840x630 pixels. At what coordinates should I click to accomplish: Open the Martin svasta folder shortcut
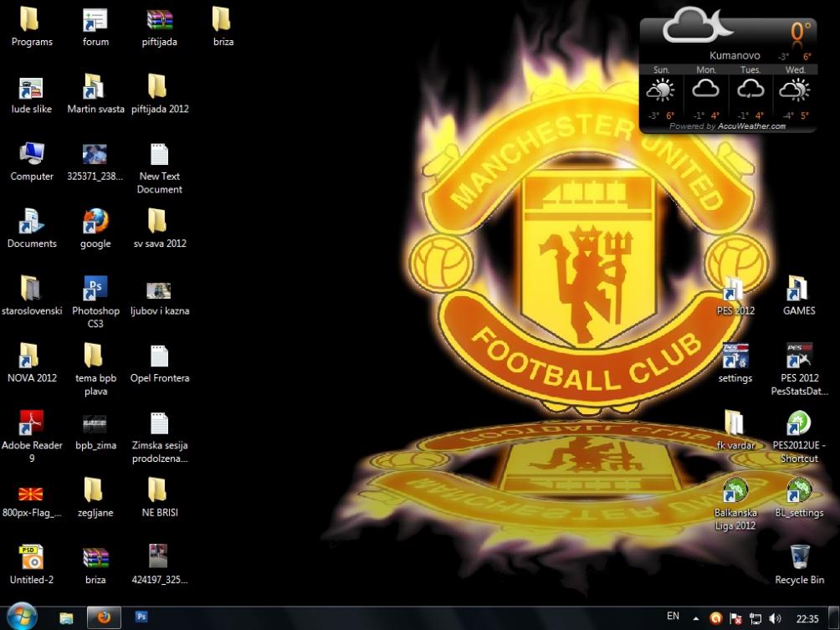[95, 88]
